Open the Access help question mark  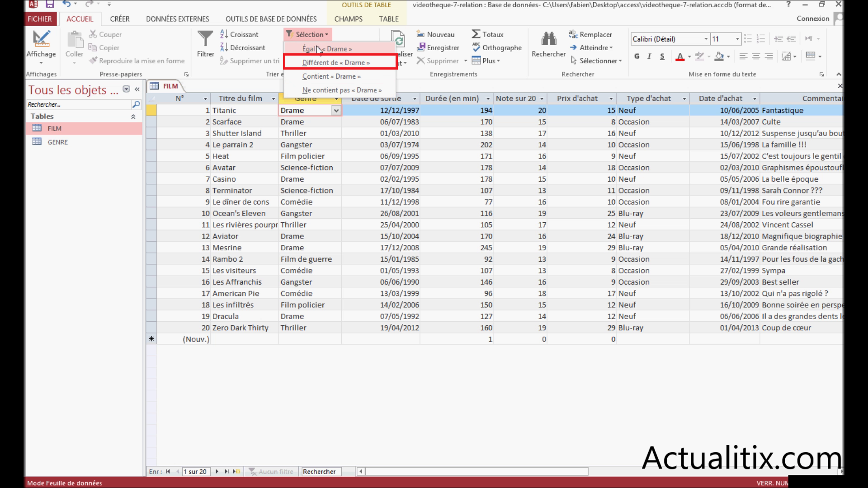coord(788,5)
